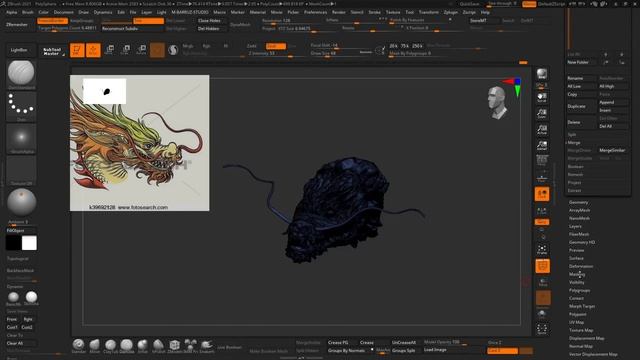Expand the Layers subpalette
The height and width of the screenshot is (360, 640).
pos(575,226)
